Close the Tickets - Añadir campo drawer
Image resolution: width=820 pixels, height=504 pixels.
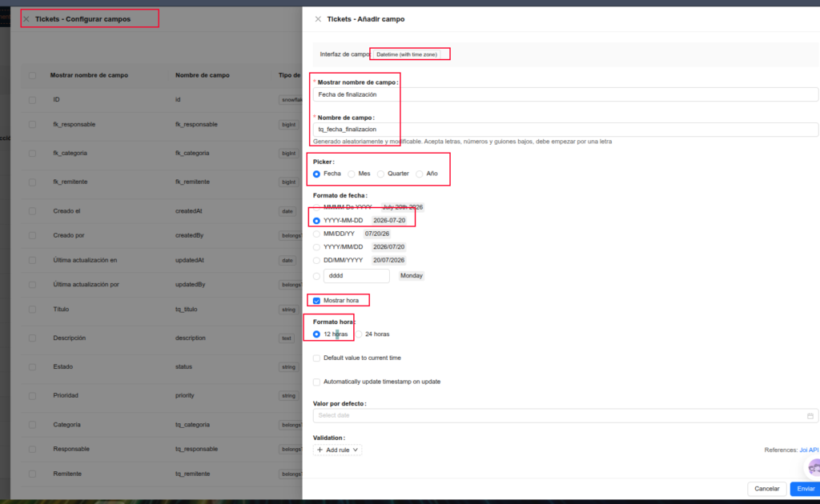[318, 19]
